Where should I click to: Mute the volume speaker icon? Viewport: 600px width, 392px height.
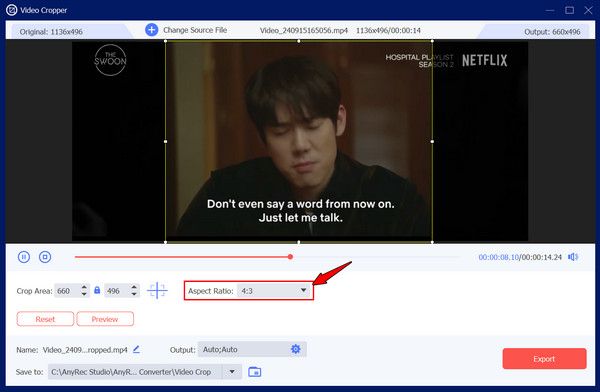click(573, 257)
